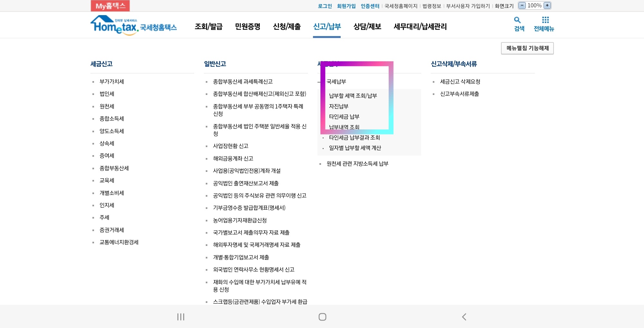Open the My홈택스 badge

[x=110, y=6]
